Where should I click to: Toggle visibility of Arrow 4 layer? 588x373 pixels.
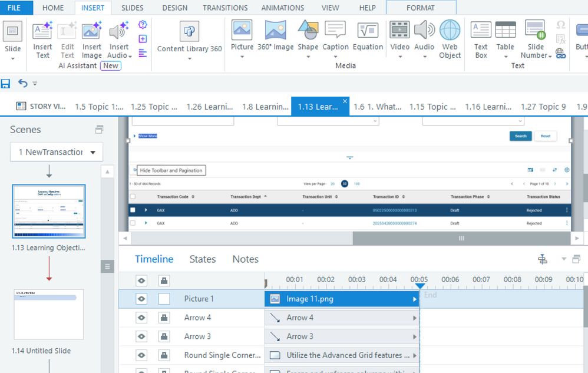(141, 318)
